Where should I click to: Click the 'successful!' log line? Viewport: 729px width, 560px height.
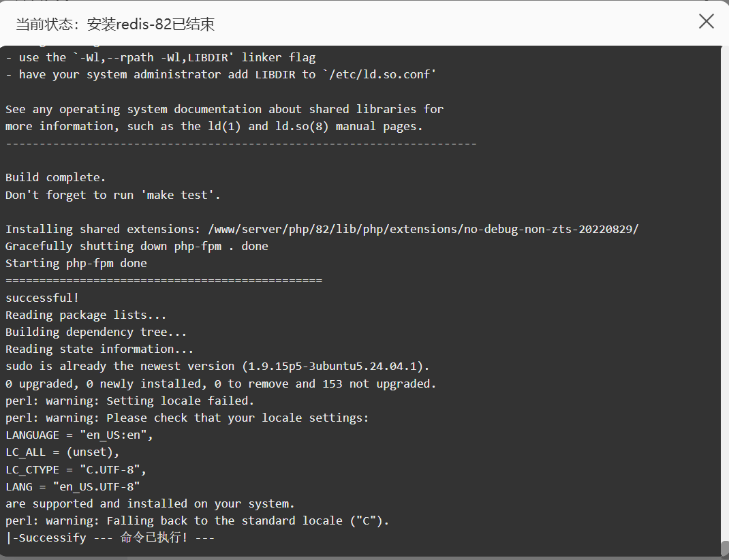42,298
